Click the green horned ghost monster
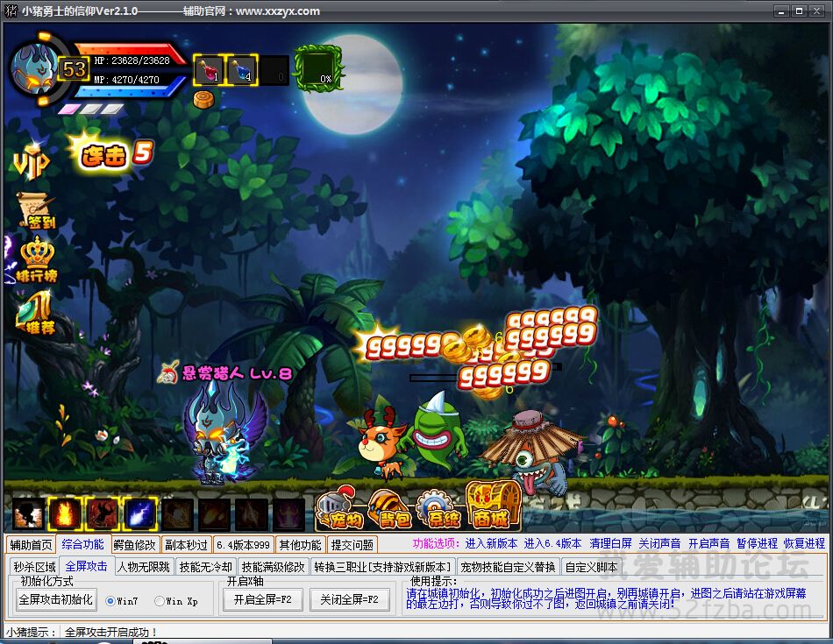Image resolution: width=833 pixels, height=644 pixels. 438,430
